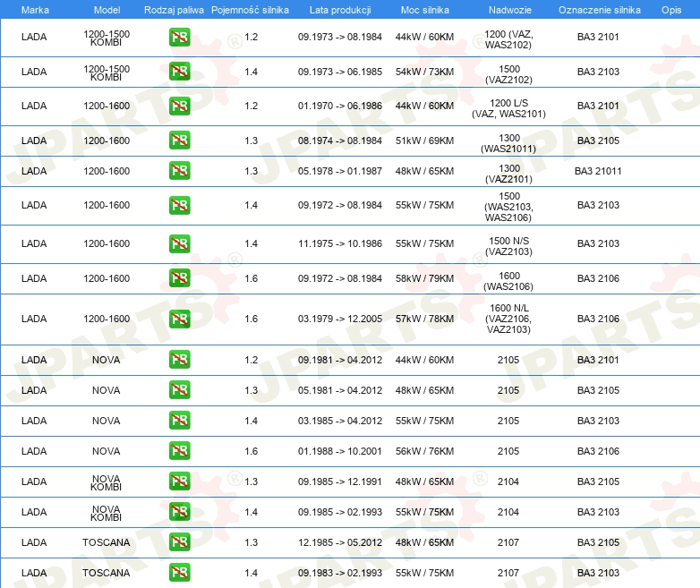700x588 pixels.
Task: Click petrol icon in the 03.1985 -> 04.2012 row
Action: click(x=179, y=421)
